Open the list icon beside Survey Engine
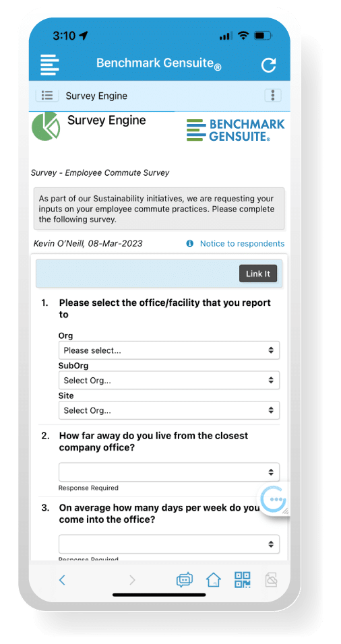 pos(47,96)
